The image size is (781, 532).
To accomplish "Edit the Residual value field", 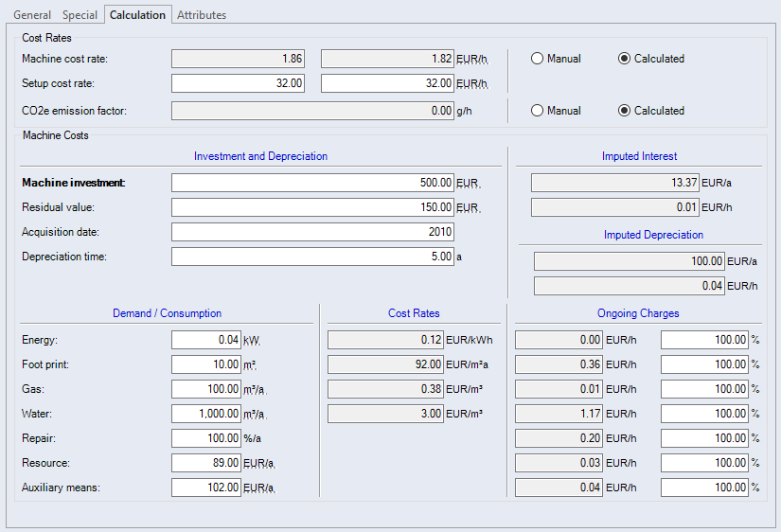I will (312, 207).
